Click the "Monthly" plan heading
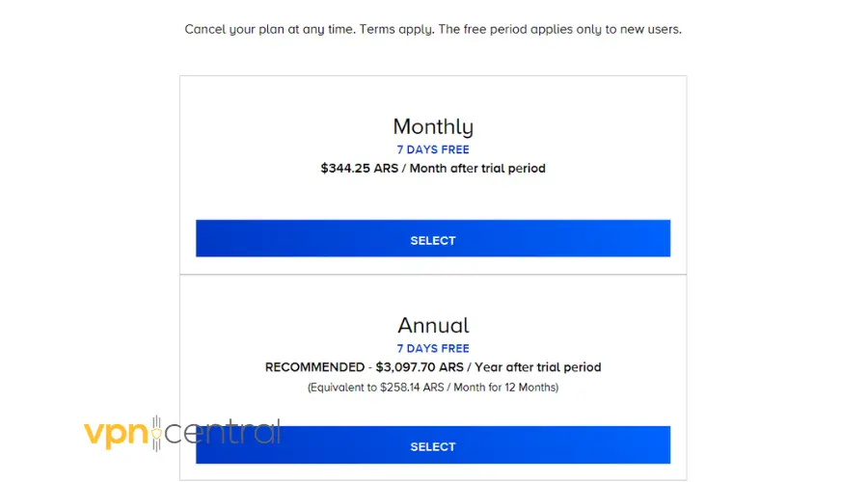This screenshot has height=482, width=868. tap(433, 126)
